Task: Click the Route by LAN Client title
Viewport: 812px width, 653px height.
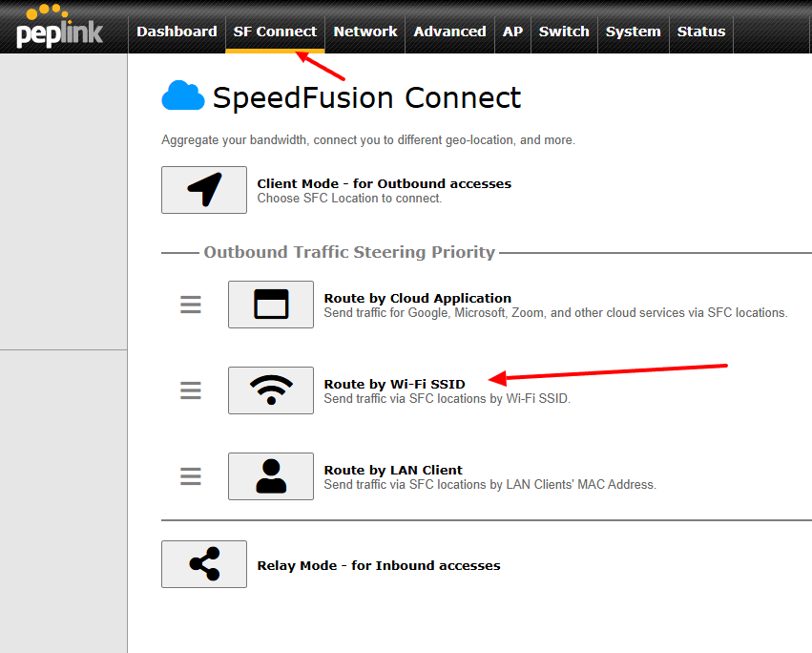Action: (393, 470)
